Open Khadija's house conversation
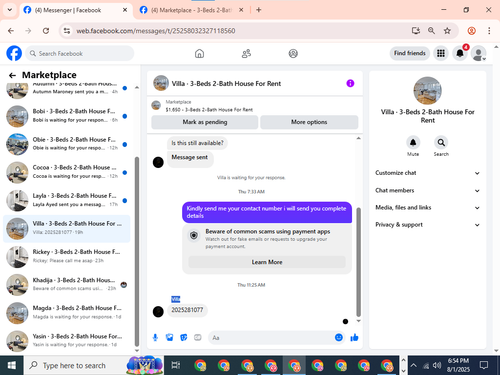Image resolution: width=500 pixels, height=375 pixels. [67, 285]
